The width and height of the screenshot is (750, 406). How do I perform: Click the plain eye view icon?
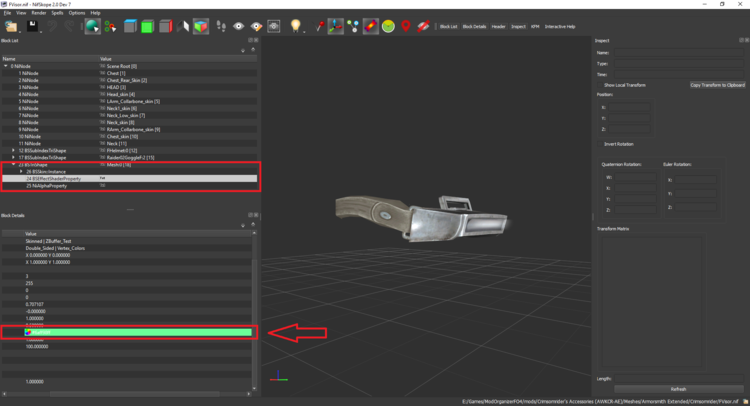point(238,26)
